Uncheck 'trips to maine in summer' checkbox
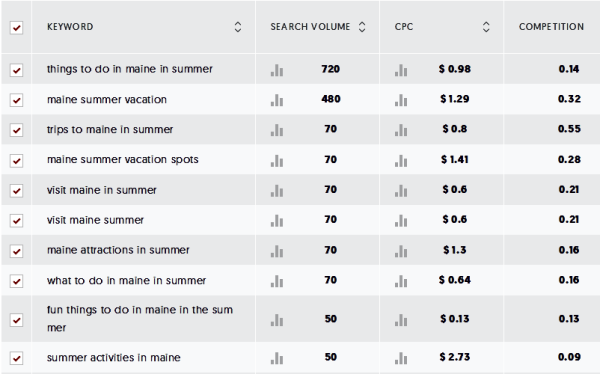 (16, 130)
